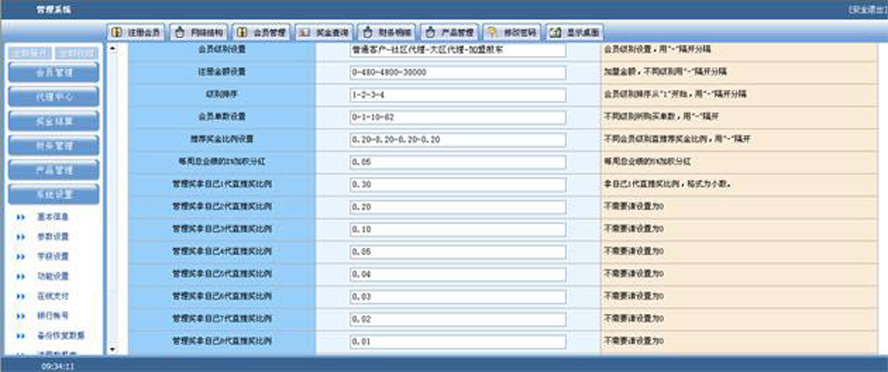The image size is (888, 372).
Task: Open the 网络结构 toolbar button
Action: pyautogui.click(x=199, y=32)
